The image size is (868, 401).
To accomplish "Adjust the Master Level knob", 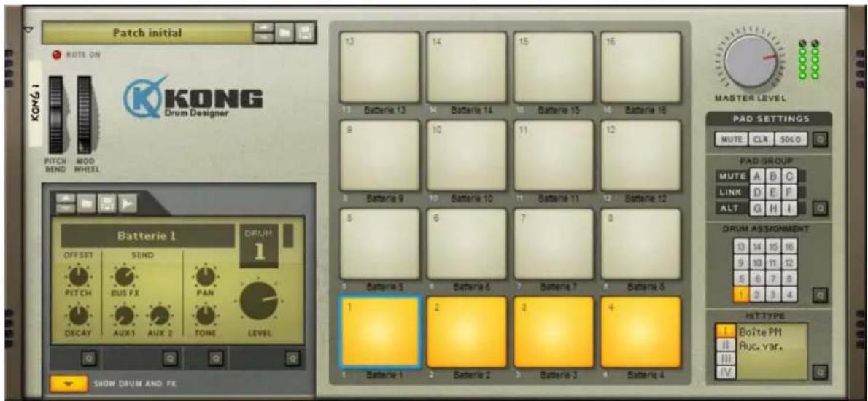I will point(751,61).
